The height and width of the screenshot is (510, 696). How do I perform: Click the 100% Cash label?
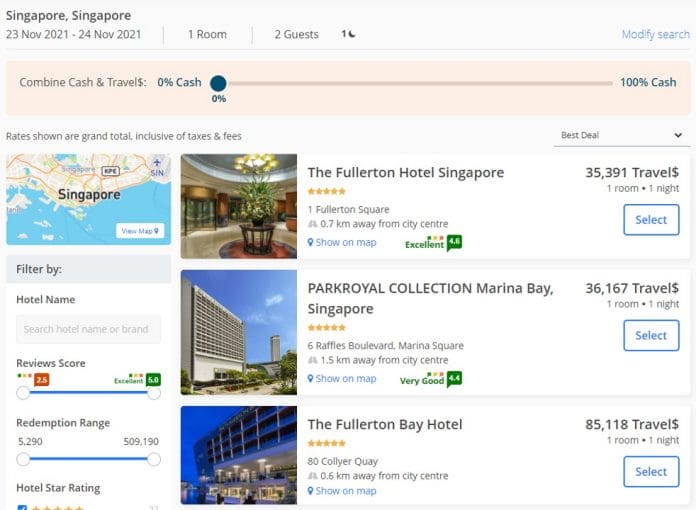(x=648, y=82)
